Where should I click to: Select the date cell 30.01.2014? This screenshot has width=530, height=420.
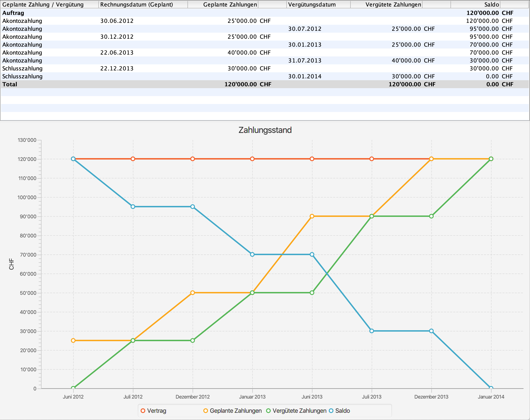click(x=305, y=76)
